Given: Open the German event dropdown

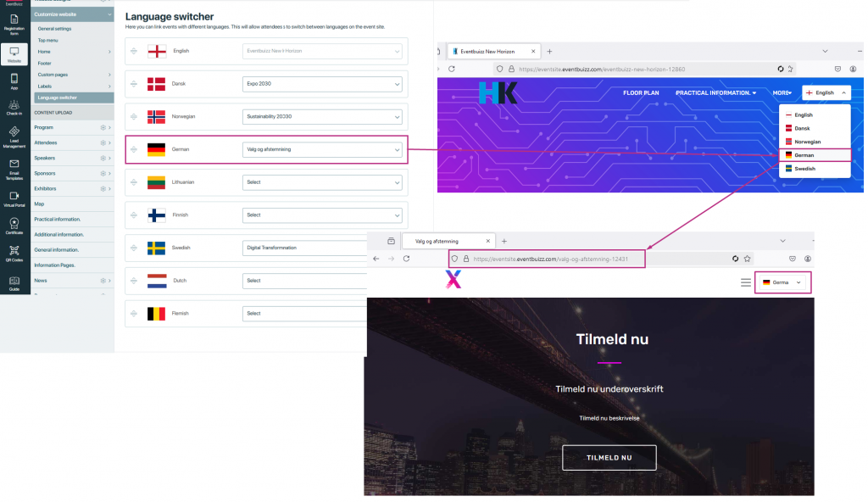Looking at the screenshot, I should tap(322, 149).
